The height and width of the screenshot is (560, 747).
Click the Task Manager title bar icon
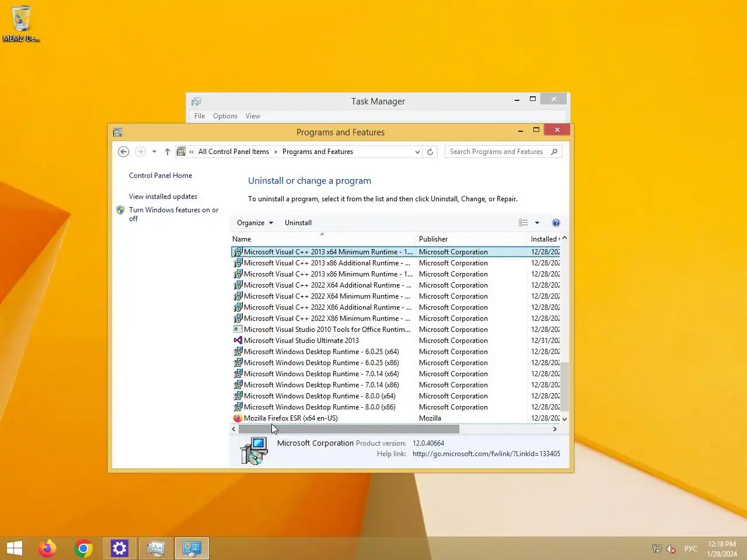pyautogui.click(x=196, y=101)
